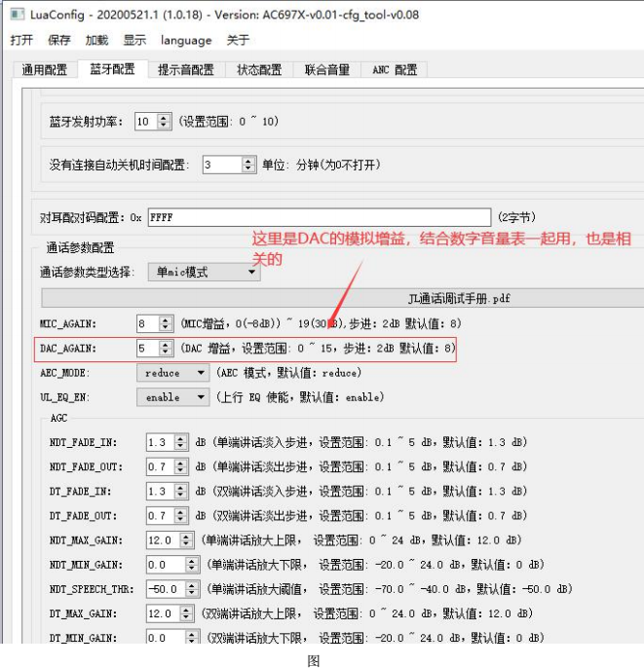Switch to the 蓝牙配置 tab

(112, 69)
